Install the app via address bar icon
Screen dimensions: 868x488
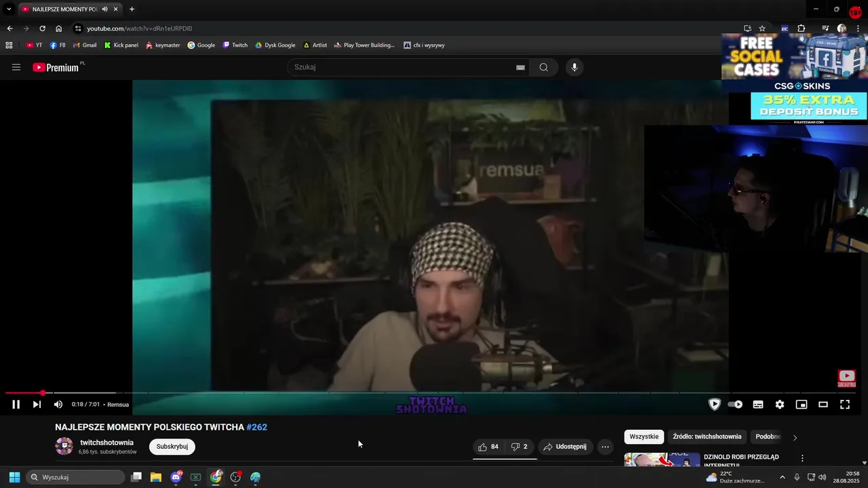click(x=747, y=28)
